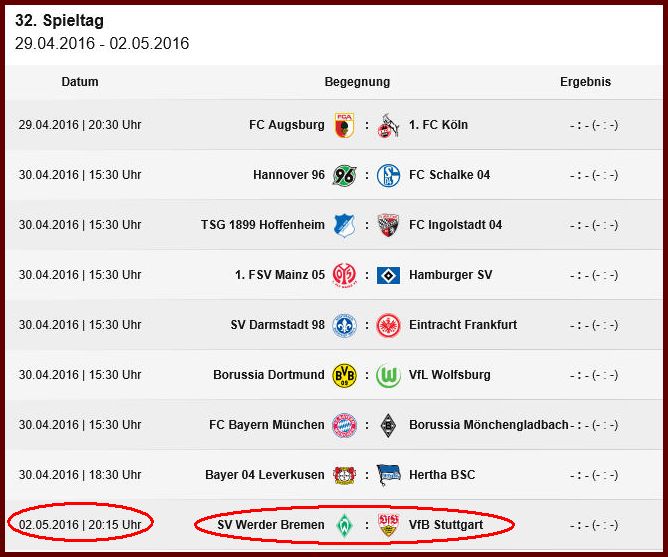
Task: Click the Borussia Dortmund BVB logo
Action: click(344, 375)
